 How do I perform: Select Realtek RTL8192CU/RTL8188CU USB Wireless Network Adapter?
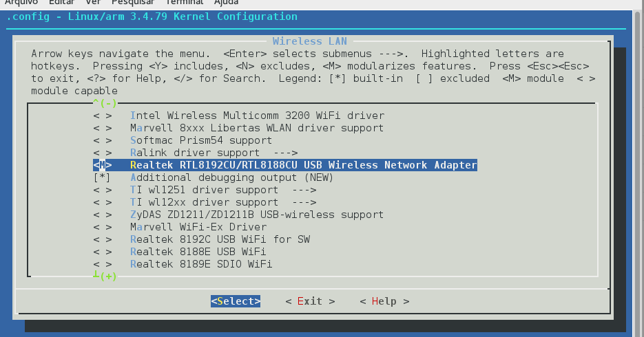304,165
